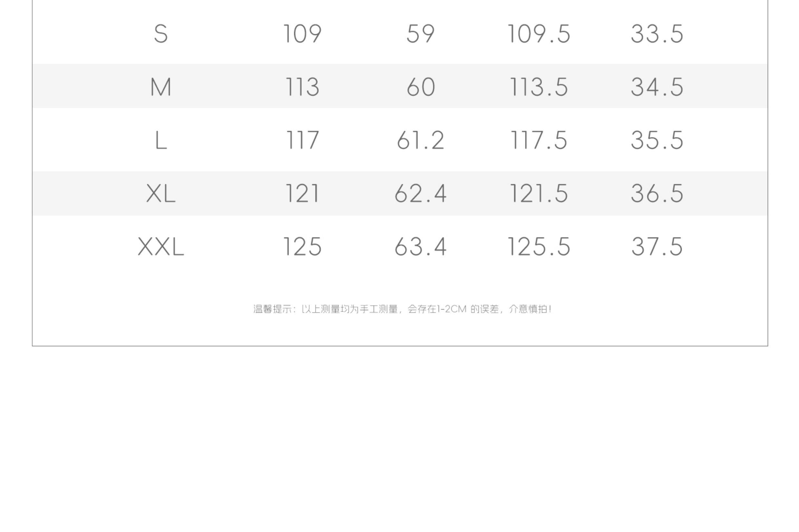Select the 60 measurement cell
This screenshot has height=532, width=799.
pos(420,87)
